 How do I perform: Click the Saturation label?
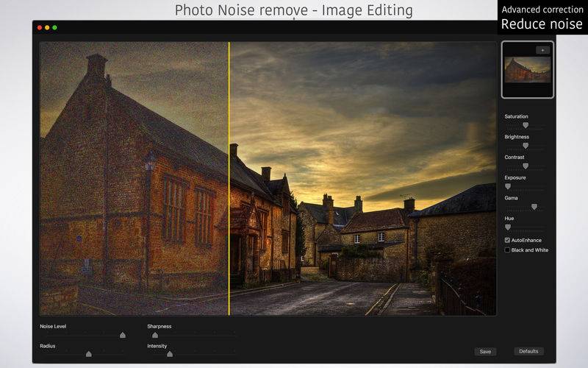(516, 116)
